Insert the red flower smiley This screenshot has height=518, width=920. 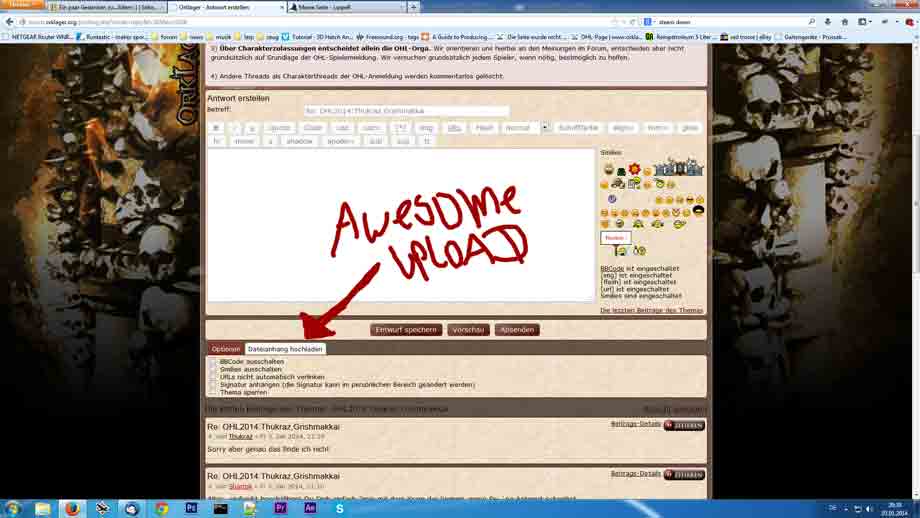634,169
